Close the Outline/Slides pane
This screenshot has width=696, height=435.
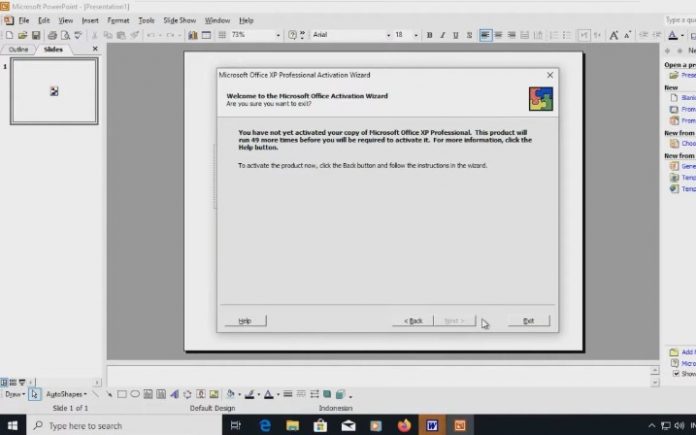click(95, 49)
